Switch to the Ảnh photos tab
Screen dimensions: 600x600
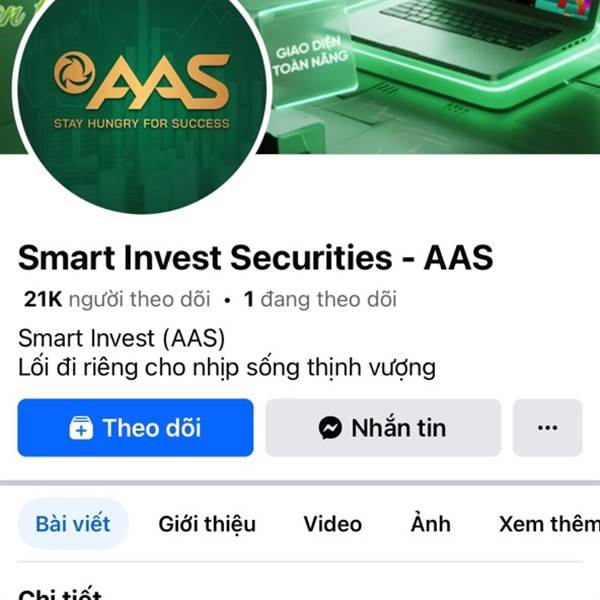click(x=430, y=523)
